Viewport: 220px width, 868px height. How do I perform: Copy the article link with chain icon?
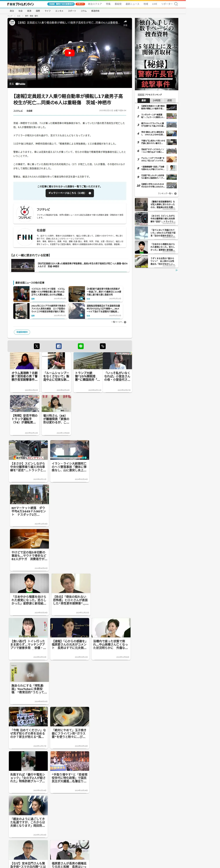(x=103, y=346)
